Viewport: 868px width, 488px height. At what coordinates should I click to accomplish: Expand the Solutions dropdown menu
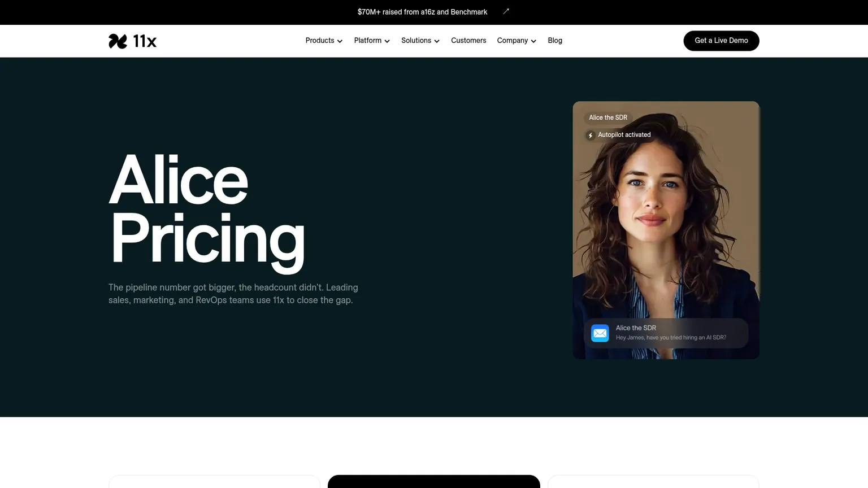tap(420, 41)
